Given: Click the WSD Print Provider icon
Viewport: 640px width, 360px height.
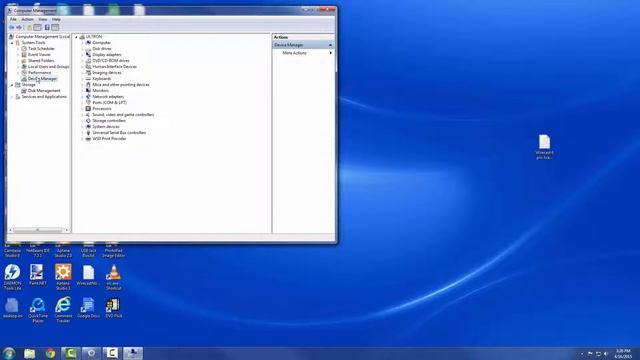Looking at the screenshot, I should [88, 139].
